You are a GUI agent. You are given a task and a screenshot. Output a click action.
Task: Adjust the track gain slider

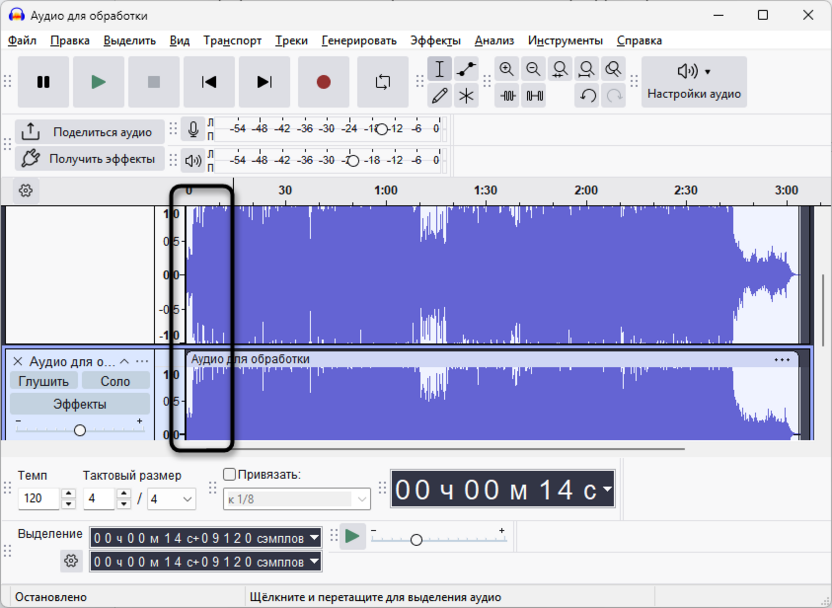(80, 430)
